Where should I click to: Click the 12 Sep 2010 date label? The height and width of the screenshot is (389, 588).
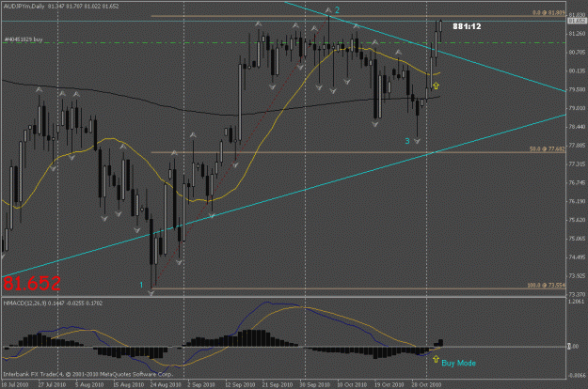tap(240, 384)
